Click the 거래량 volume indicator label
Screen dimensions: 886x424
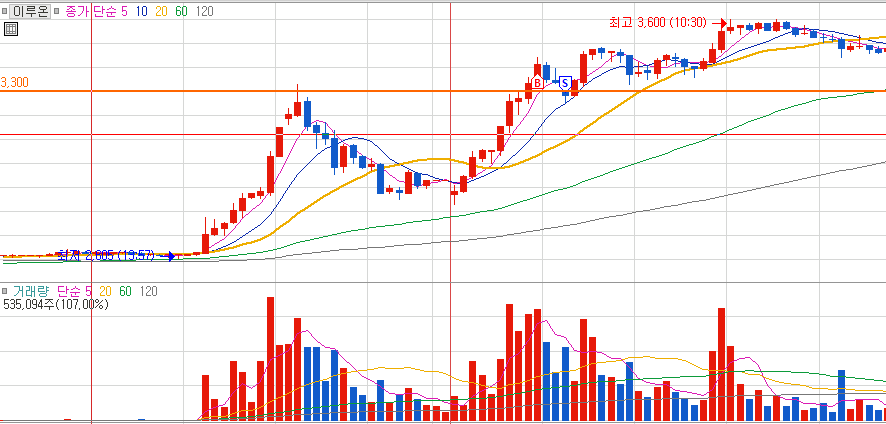(x=30, y=292)
